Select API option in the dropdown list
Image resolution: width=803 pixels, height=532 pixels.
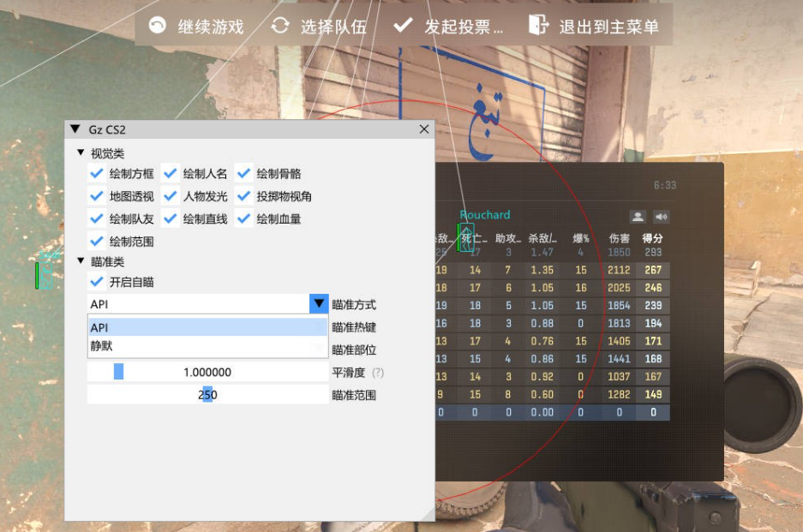(x=208, y=327)
